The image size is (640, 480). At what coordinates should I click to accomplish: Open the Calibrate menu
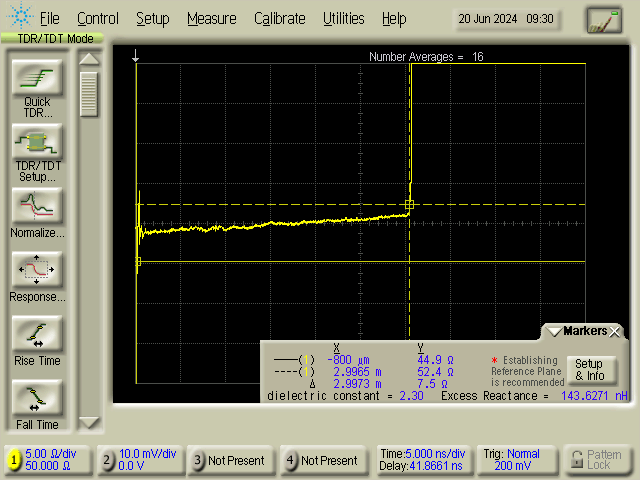coord(280,19)
